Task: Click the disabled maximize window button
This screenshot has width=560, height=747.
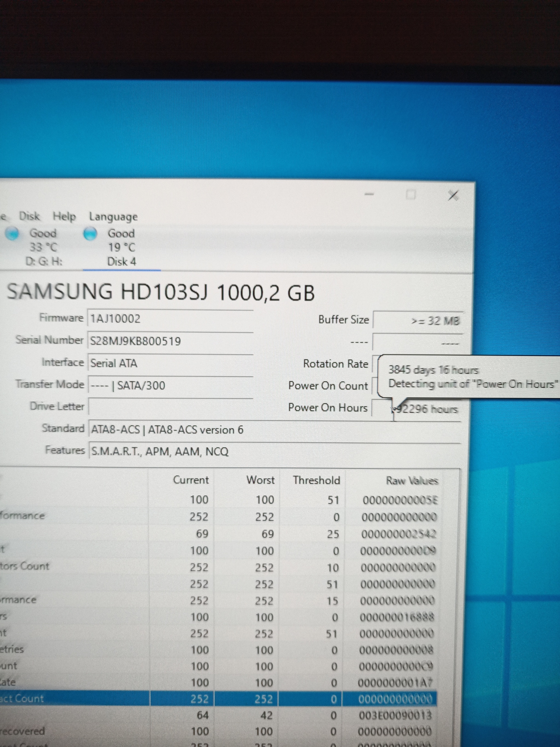Action: [411, 195]
